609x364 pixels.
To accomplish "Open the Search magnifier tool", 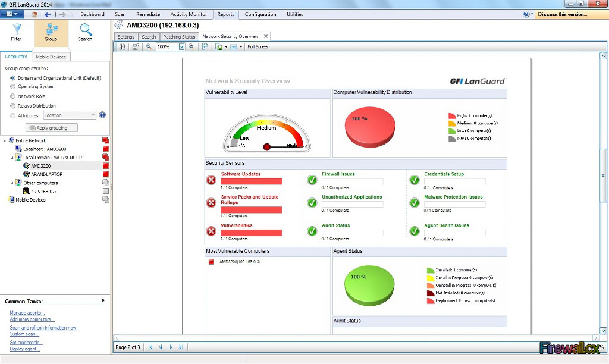I will pyautogui.click(x=85, y=33).
